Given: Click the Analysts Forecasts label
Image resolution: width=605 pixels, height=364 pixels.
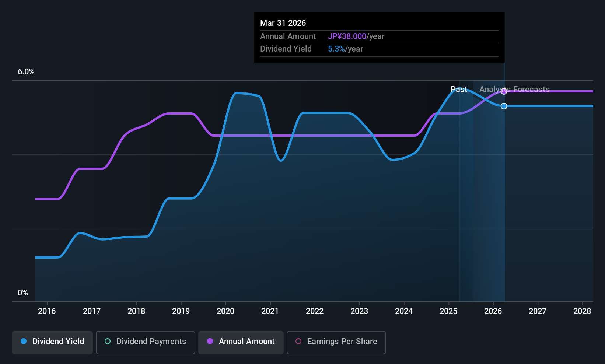Looking at the screenshot, I should pyautogui.click(x=514, y=90).
